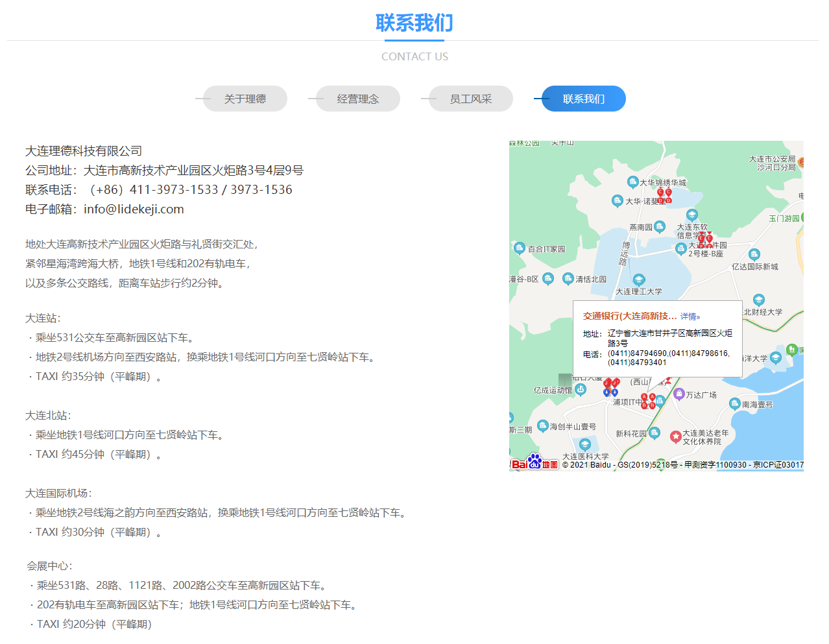Click the TAXI 约30分钟 line
The image size is (829, 644).
tap(95, 532)
